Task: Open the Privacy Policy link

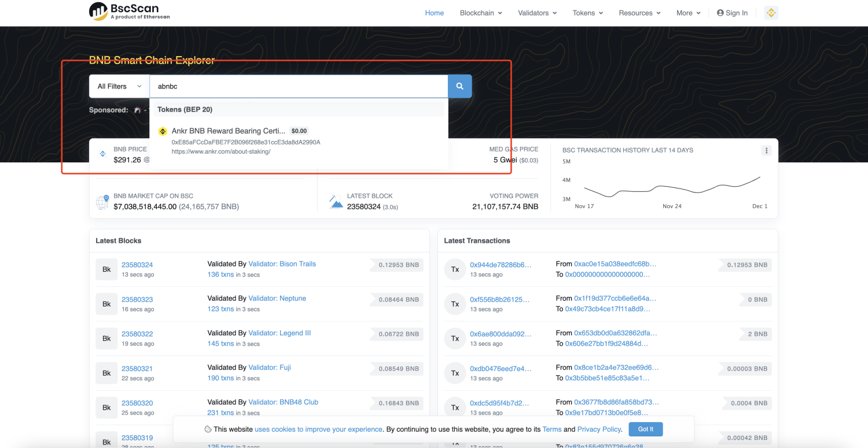Action: 599,430
